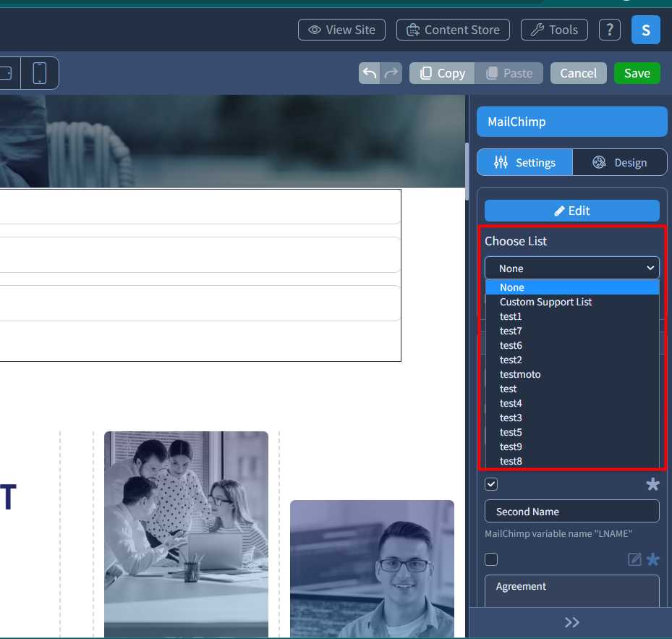Switch to the Settings tab
Viewport: 672px width, 639px height.
524,162
